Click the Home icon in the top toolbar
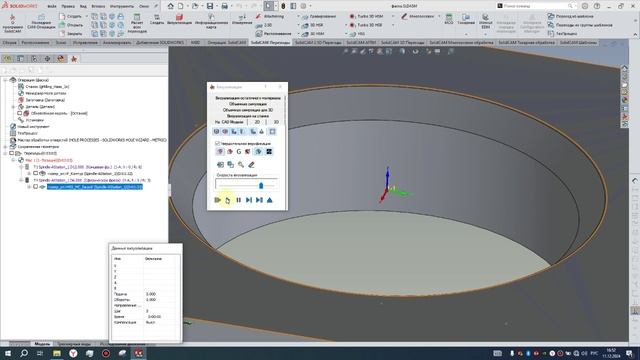640x360 pixels. click(171, 6)
